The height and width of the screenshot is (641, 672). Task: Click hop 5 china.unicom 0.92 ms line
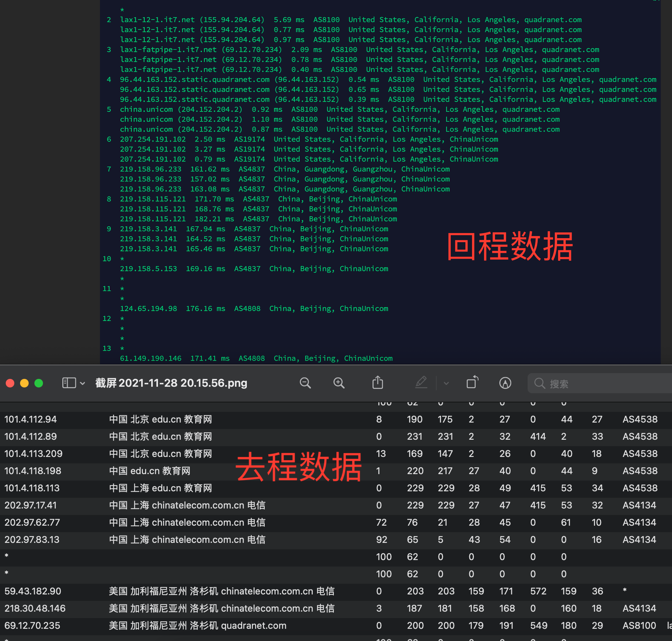pyautogui.click(x=340, y=110)
